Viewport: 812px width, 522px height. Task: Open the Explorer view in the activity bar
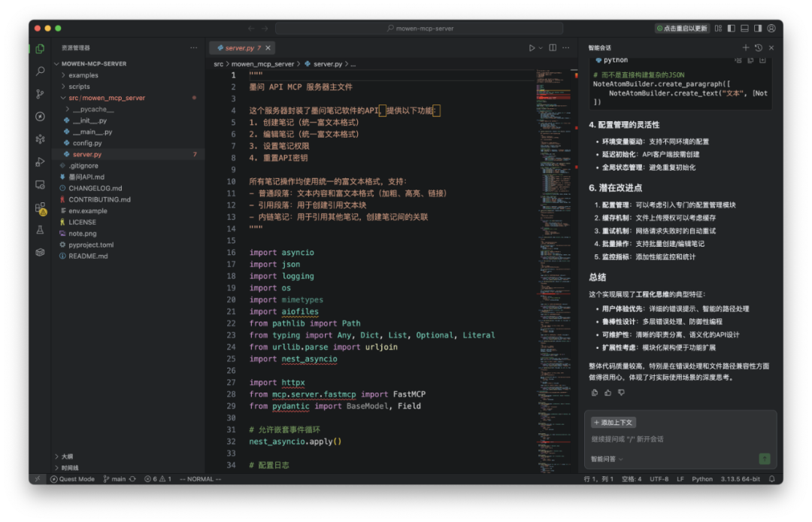[40, 49]
